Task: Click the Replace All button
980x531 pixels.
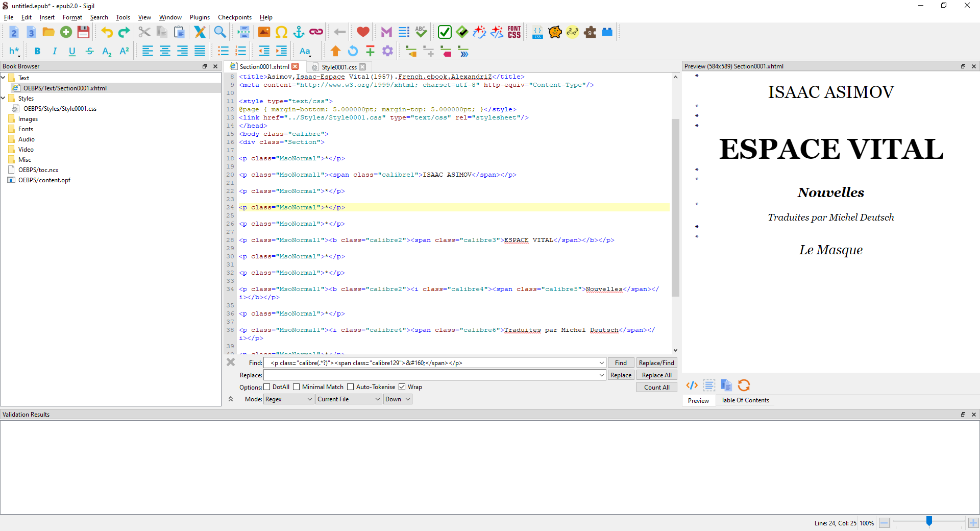Action: click(x=656, y=375)
